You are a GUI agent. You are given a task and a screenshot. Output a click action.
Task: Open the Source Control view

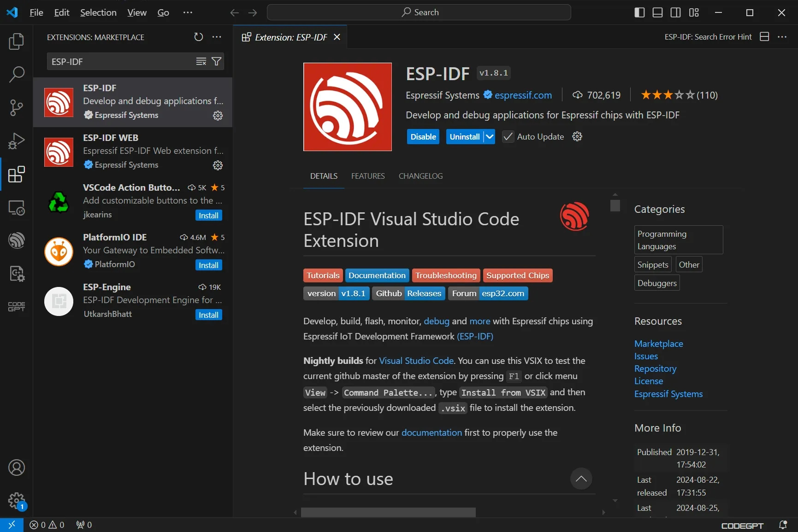(16, 108)
